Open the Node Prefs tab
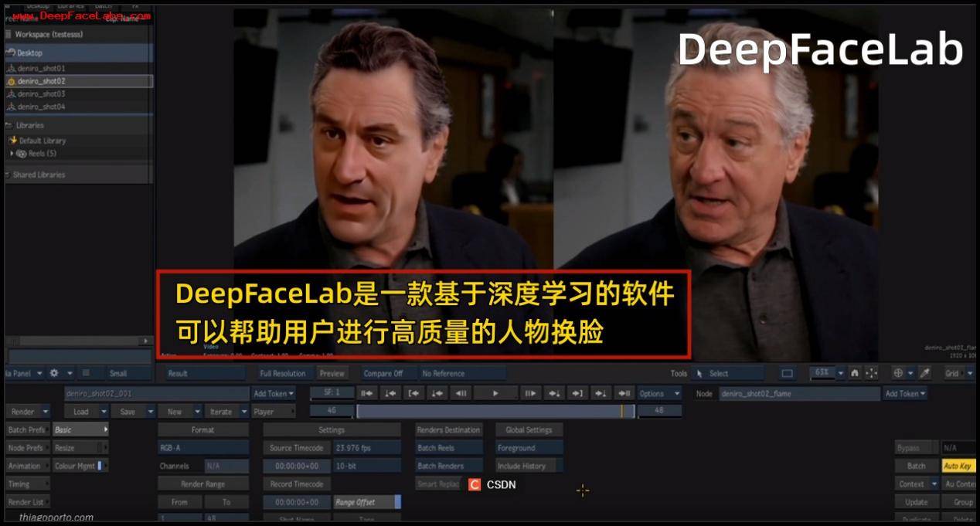The image size is (980, 526). coord(27,448)
